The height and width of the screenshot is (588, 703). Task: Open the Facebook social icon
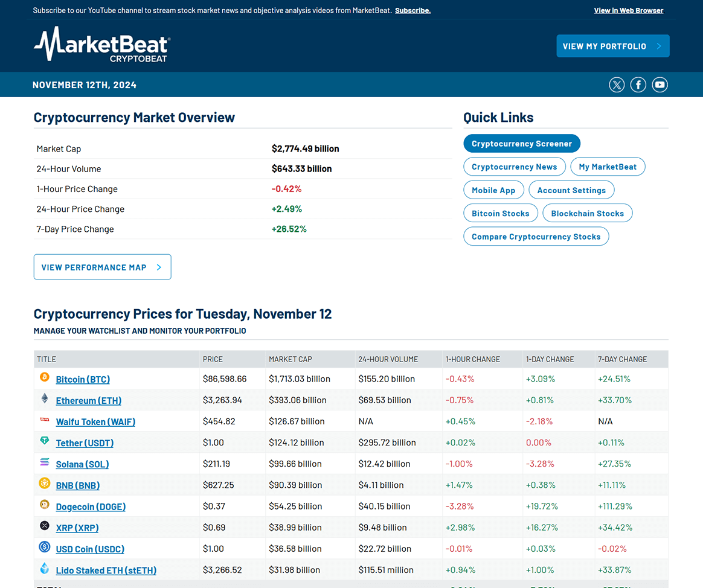(x=638, y=85)
